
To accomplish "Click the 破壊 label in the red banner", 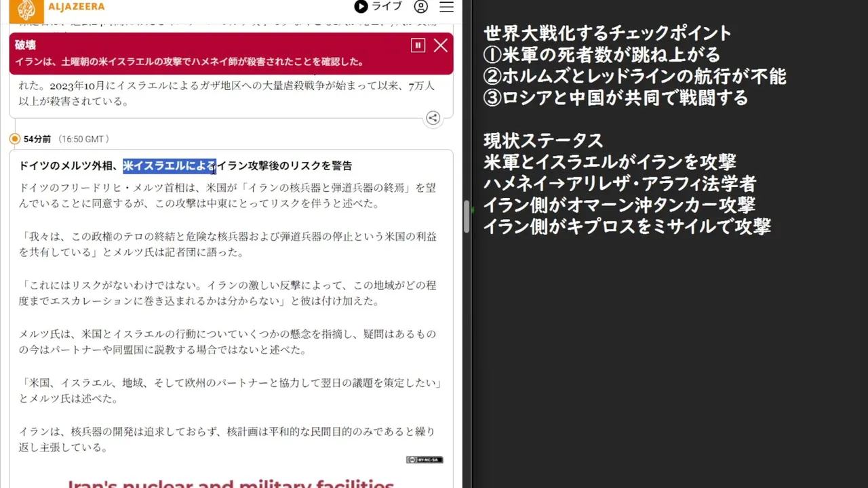I will [x=26, y=45].
